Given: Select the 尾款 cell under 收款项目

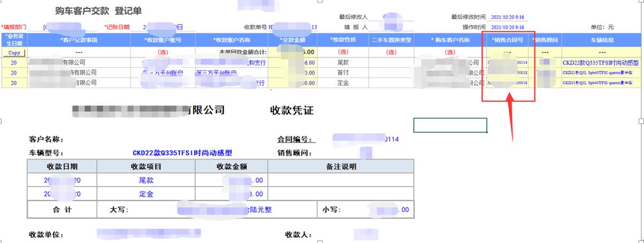Looking at the screenshot, I should [146, 180].
